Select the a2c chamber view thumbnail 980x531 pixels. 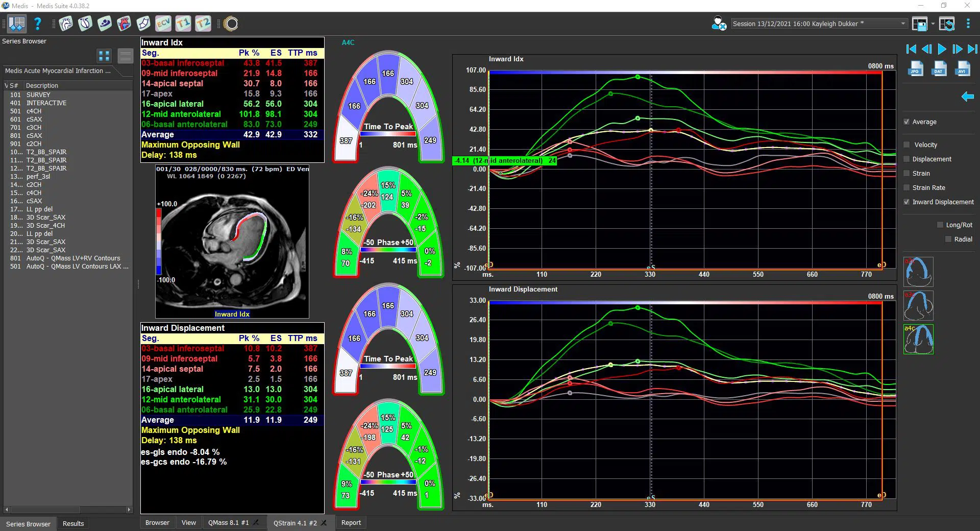click(918, 272)
